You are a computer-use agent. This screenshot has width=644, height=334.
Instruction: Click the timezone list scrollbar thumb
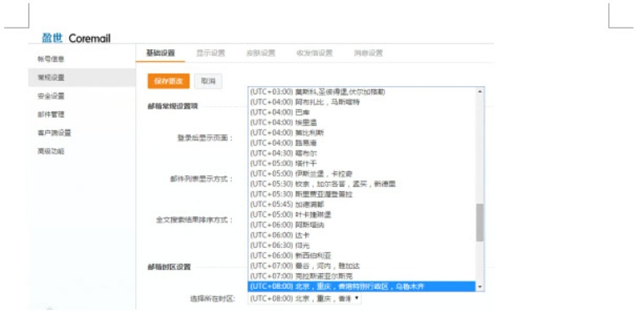pos(480,221)
